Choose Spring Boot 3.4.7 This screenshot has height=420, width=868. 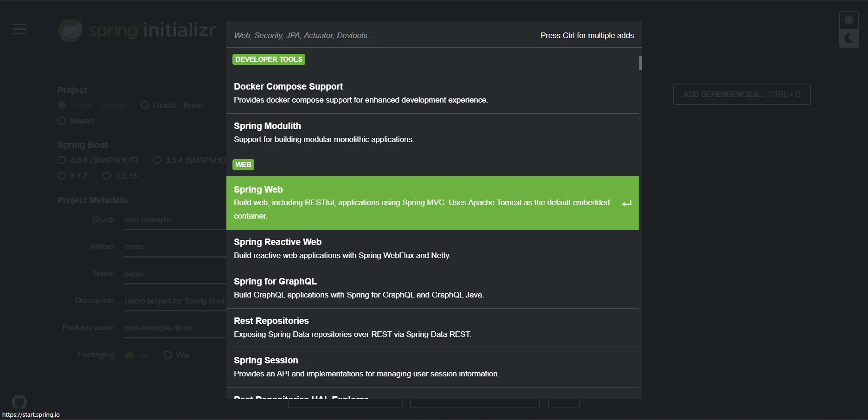click(72, 176)
